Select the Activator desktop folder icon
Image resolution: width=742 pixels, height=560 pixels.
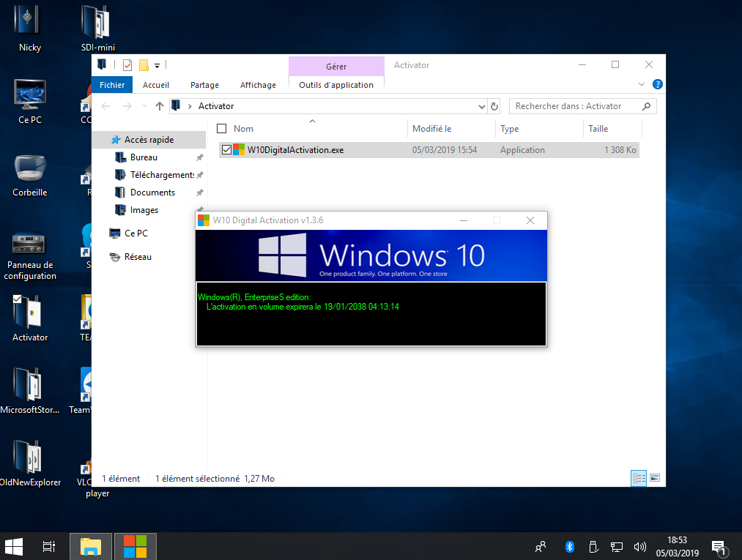click(x=30, y=318)
